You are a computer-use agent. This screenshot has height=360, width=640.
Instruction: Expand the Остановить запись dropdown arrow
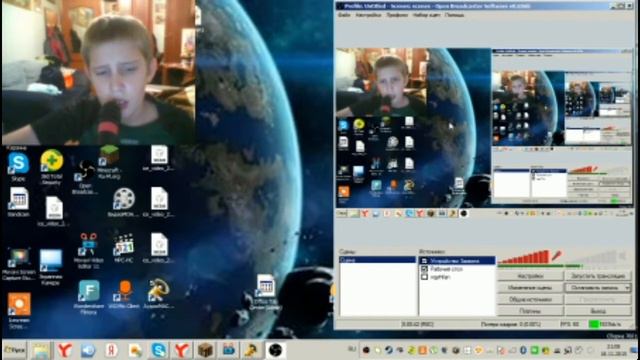pos(627,287)
